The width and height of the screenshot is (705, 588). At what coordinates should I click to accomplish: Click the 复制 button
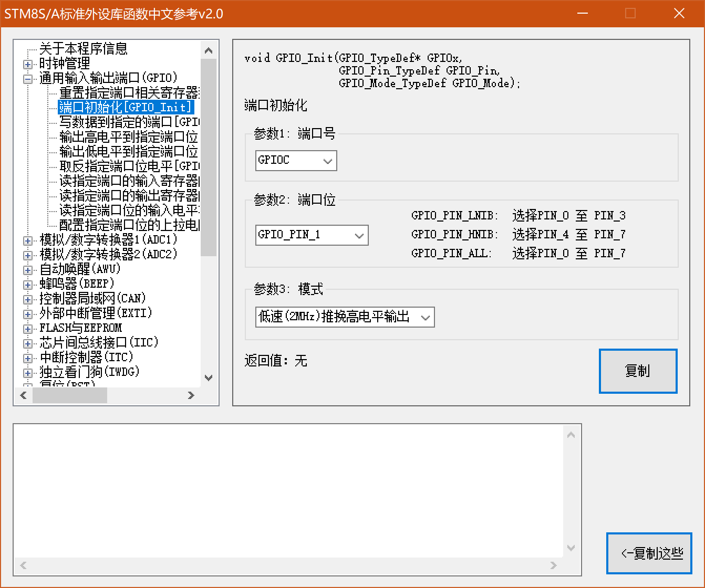[638, 371]
